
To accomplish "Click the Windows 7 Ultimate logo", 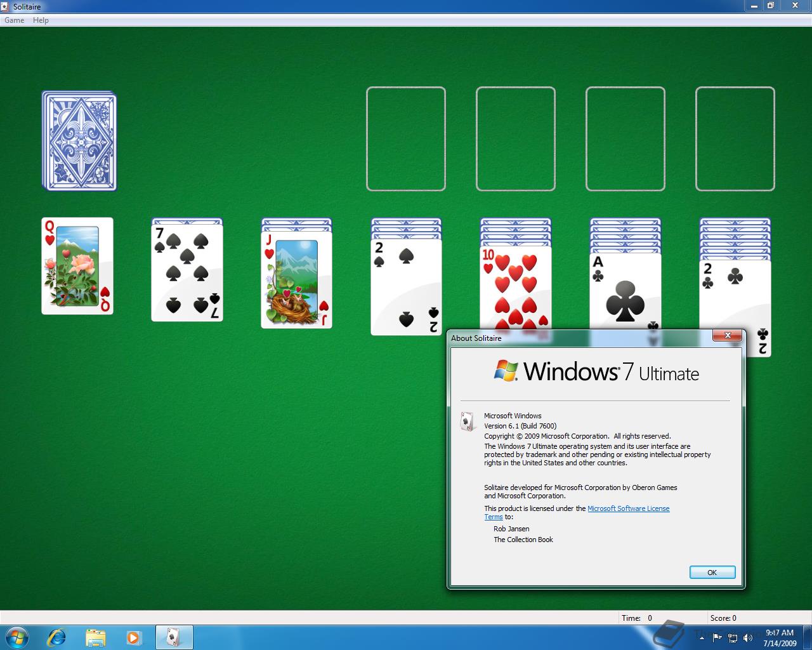I will (596, 371).
